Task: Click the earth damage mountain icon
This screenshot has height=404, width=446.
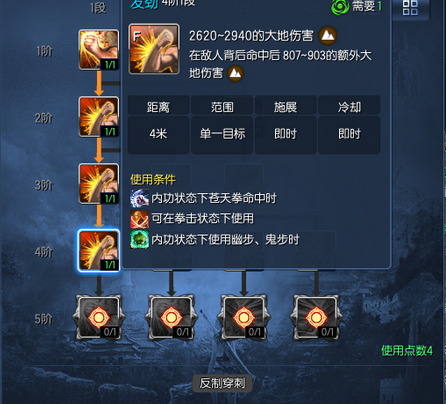Action: pyautogui.click(x=328, y=36)
